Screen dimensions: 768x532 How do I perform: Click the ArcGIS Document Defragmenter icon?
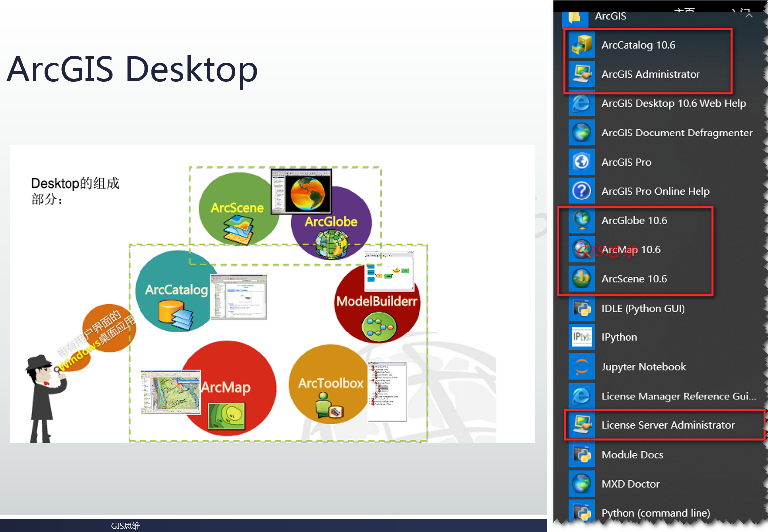click(x=581, y=133)
